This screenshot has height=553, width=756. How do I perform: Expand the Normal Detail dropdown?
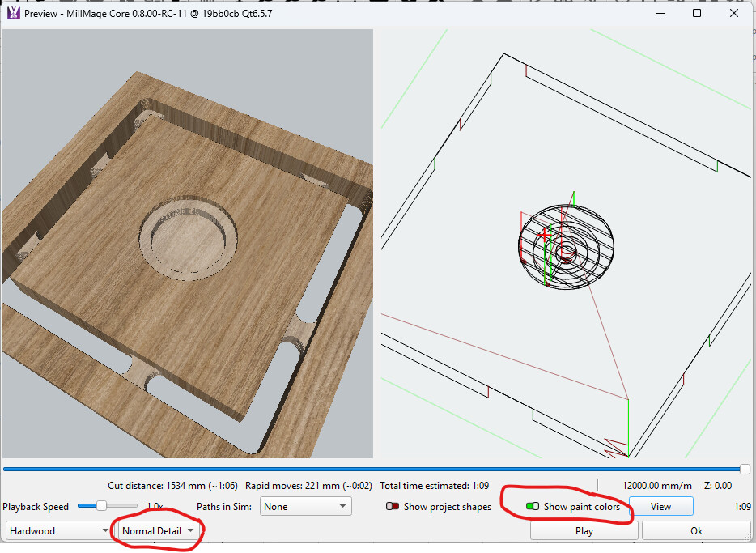click(x=159, y=531)
